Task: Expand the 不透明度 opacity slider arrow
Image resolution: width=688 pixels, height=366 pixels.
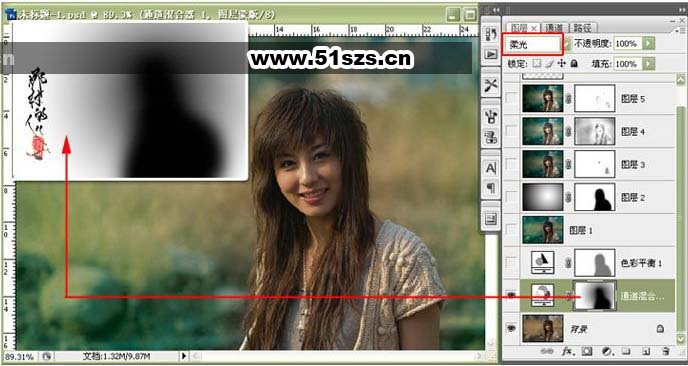Action: [649, 43]
